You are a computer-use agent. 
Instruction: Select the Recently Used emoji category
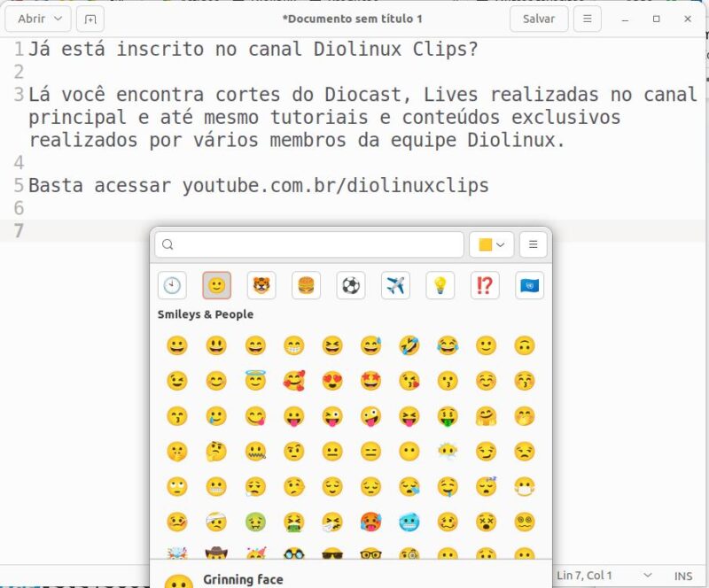pos(172,285)
